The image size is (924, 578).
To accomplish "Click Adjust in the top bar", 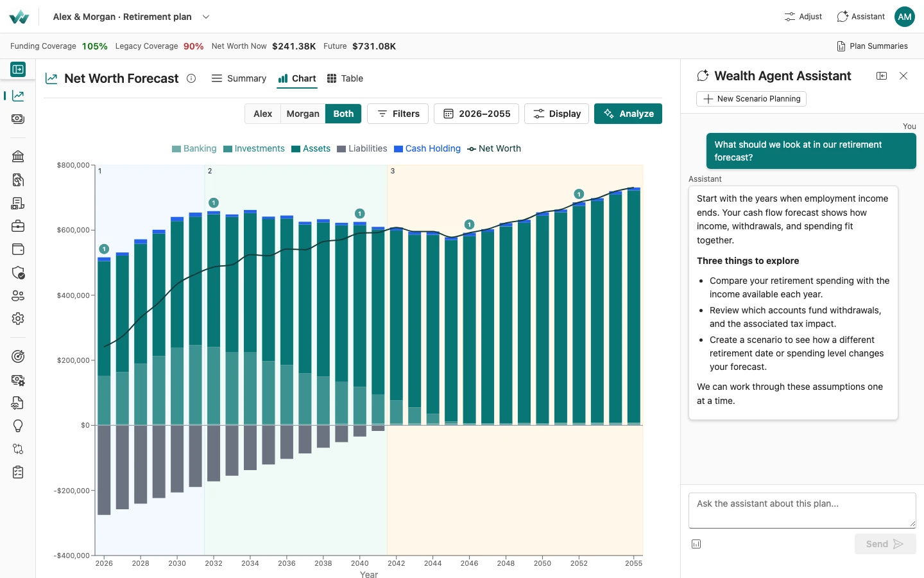I will pyautogui.click(x=803, y=17).
